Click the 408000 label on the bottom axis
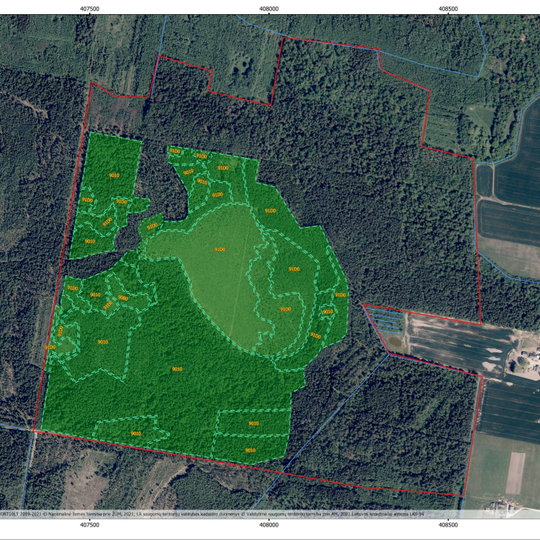This screenshot has width=540, height=540. point(269,525)
